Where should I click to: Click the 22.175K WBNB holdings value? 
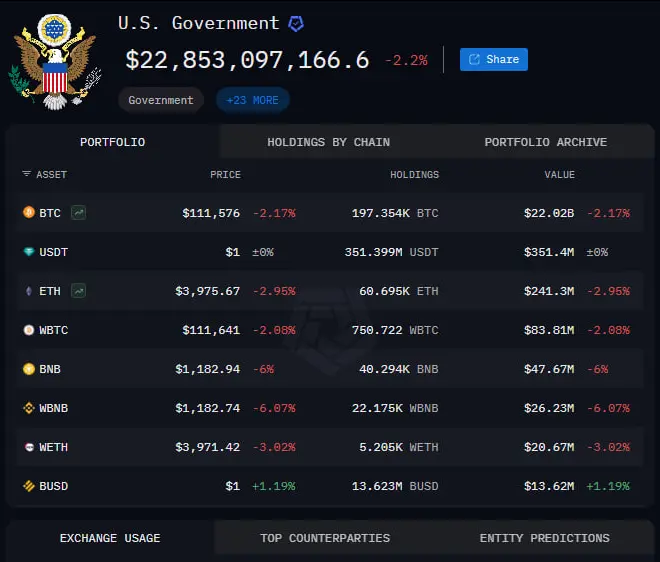point(395,408)
